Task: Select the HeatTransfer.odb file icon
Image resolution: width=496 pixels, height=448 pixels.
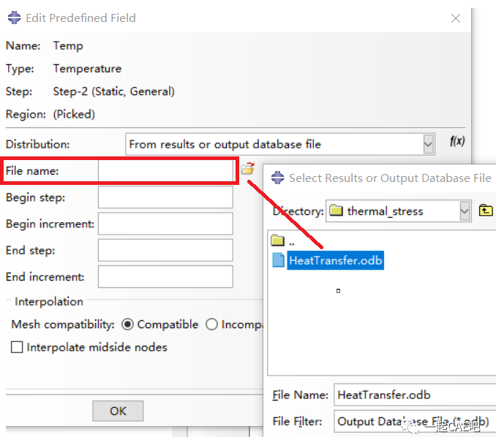Action: [279, 260]
